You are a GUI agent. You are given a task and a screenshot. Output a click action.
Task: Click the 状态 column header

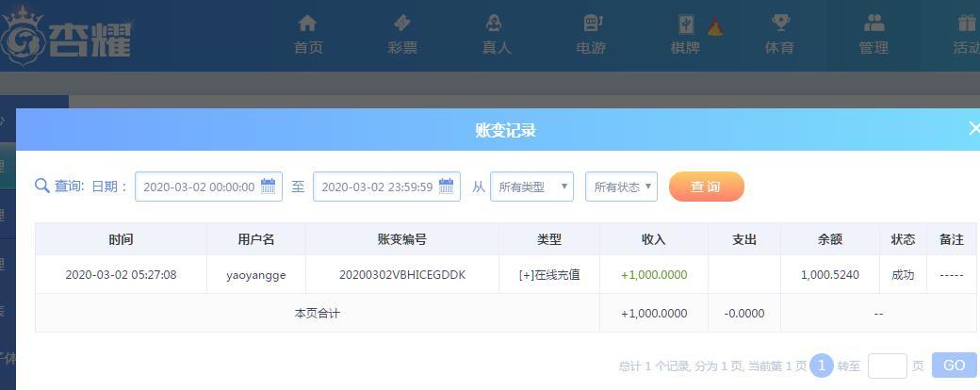[x=903, y=239]
